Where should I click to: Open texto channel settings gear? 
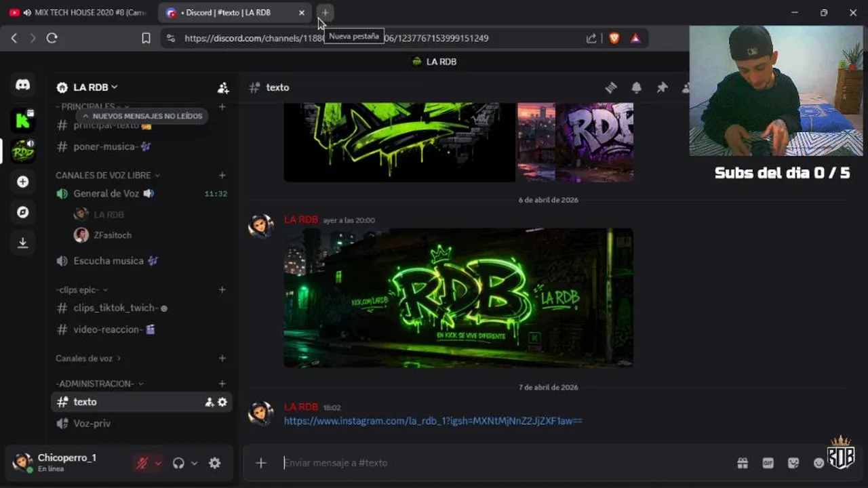(x=222, y=402)
